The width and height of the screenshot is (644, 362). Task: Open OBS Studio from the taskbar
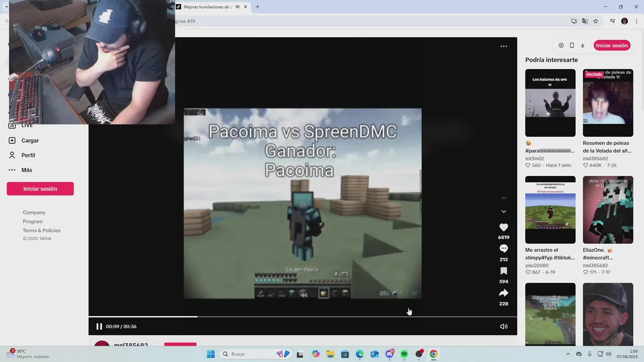[419, 354]
